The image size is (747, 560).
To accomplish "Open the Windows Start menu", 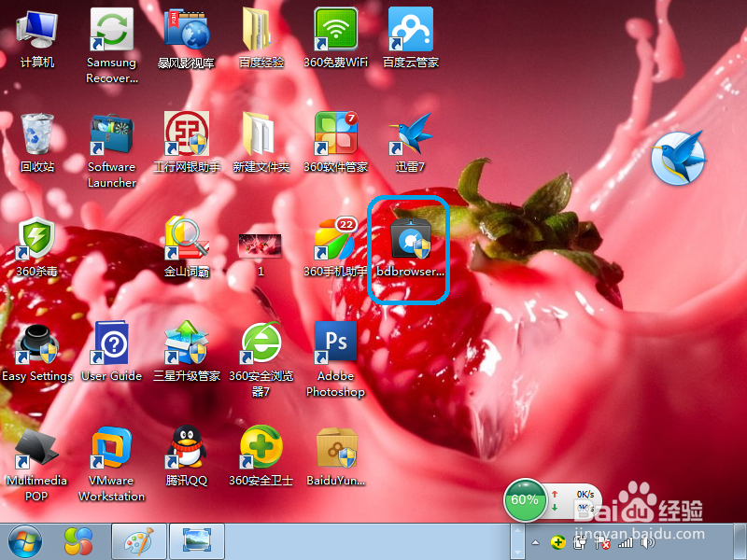I will click(x=25, y=541).
